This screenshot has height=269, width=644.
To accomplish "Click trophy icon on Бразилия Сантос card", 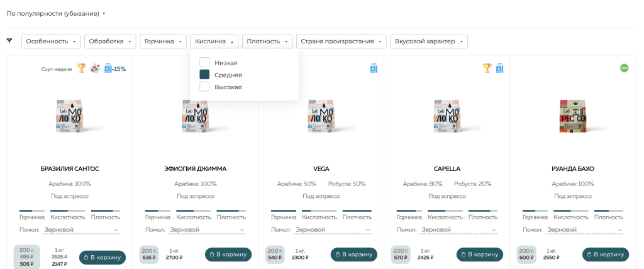I will (x=81, y=68).
